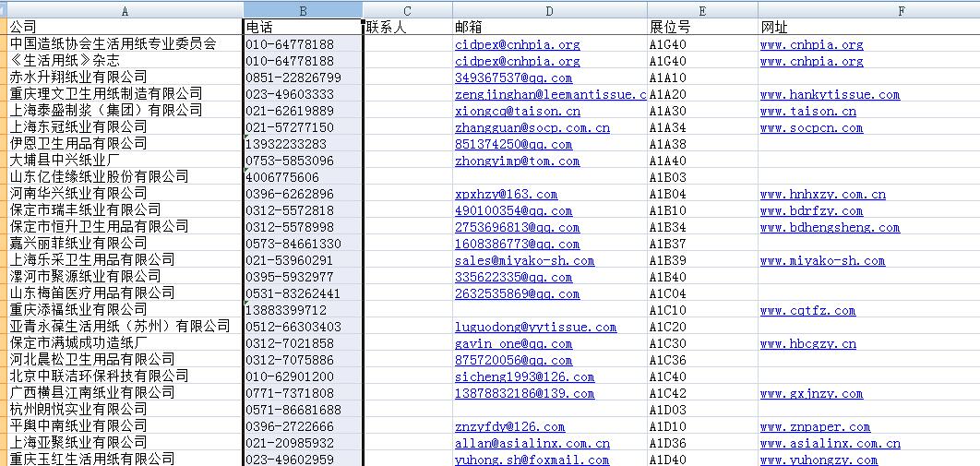
Task: Select booth number cell A1A10
Action: (702, 78)
